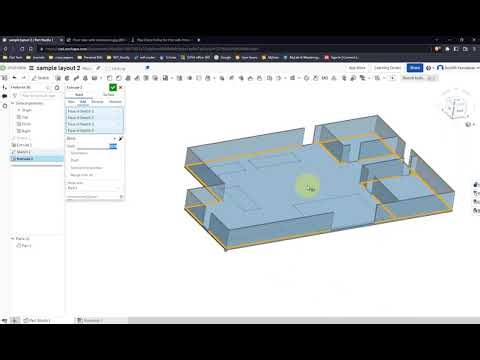Select Extrude 1 in the feature tree
This screenshot has width=480, height=360.
point(24,145)
